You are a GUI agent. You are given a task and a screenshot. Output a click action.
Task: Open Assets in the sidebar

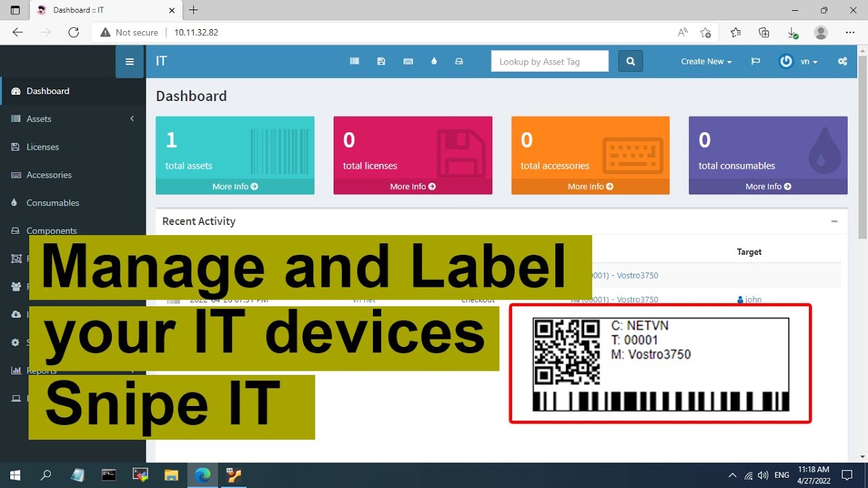[x=39, y=119]
